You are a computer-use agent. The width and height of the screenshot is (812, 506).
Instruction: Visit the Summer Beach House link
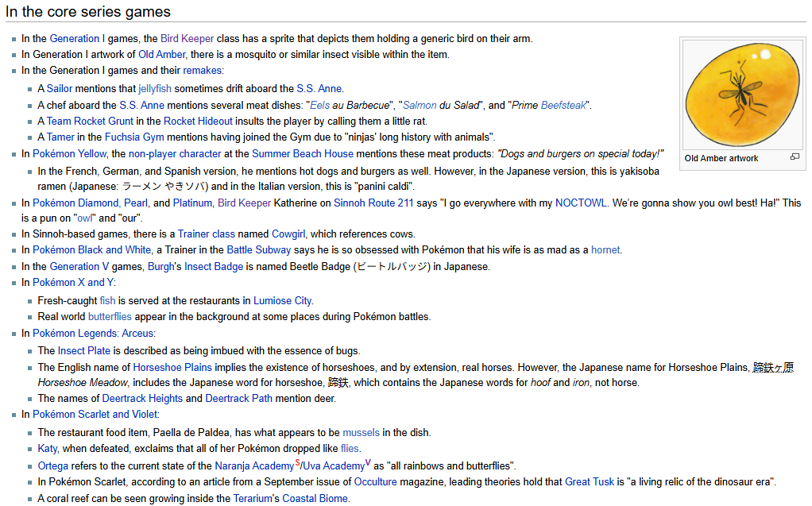click(x=303, y=154)
